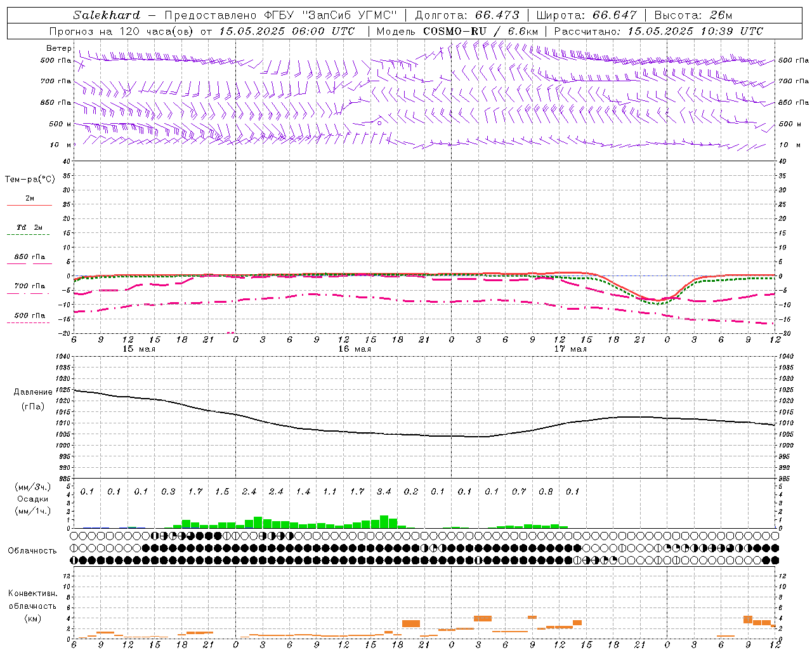Click the "Прогноз на 120 часа(ов)" header text
Viewport: 812px width, 650px height.
point(122,31)
